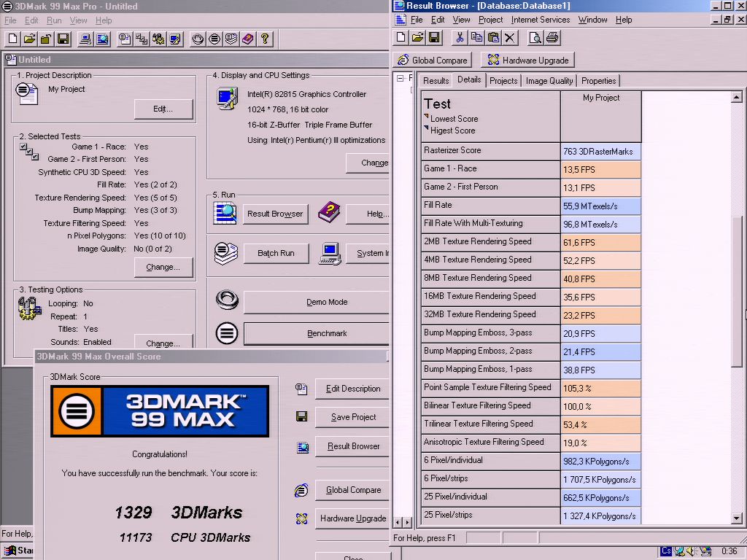Switch to the Image Quality tab
The image size is (747, 560).
click(549, 81)
